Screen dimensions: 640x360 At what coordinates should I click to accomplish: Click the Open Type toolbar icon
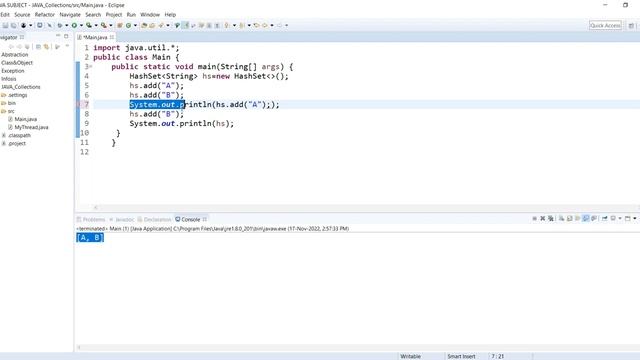(144, 25)
